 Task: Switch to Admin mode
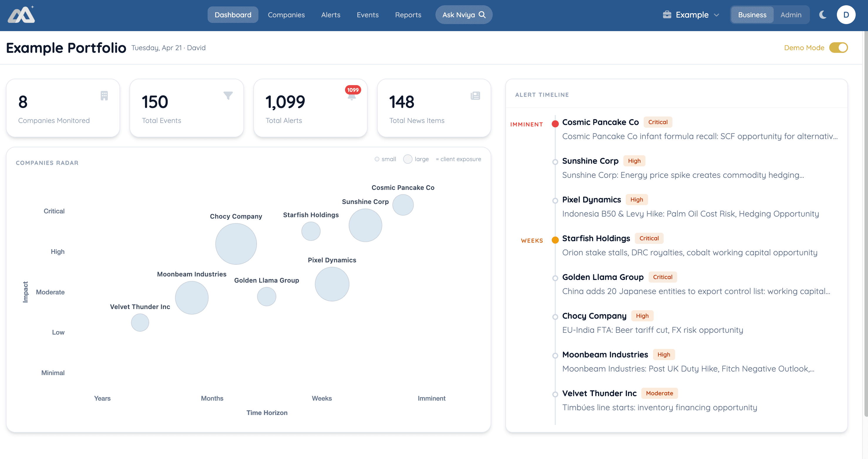pyautogui.click(x=791, y=14)
